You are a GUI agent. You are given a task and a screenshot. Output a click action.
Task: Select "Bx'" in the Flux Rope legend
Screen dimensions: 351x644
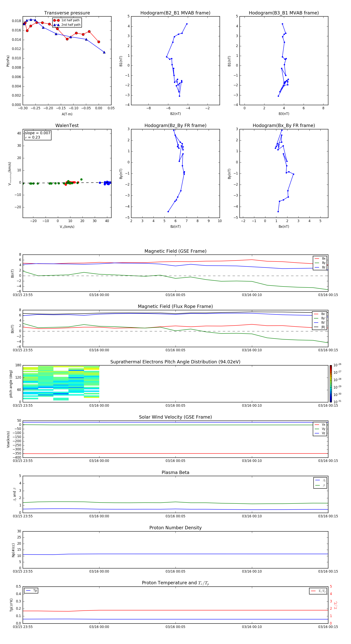320,314
